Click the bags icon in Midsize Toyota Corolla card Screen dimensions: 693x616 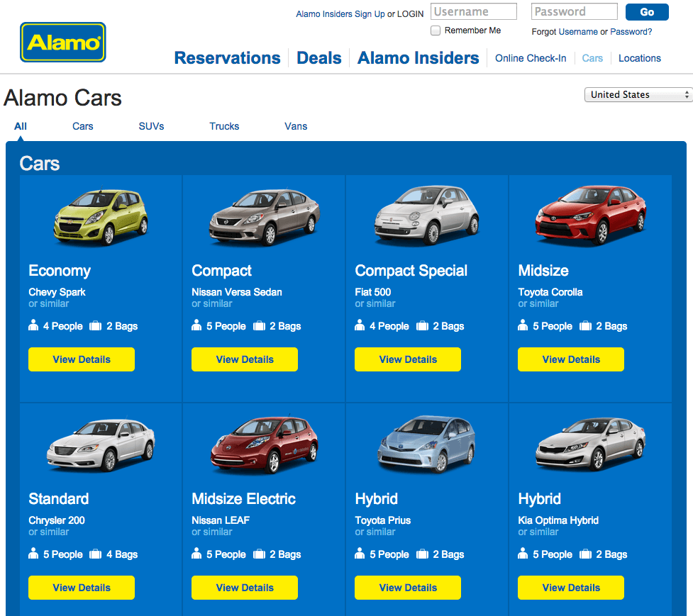[585, 326]
